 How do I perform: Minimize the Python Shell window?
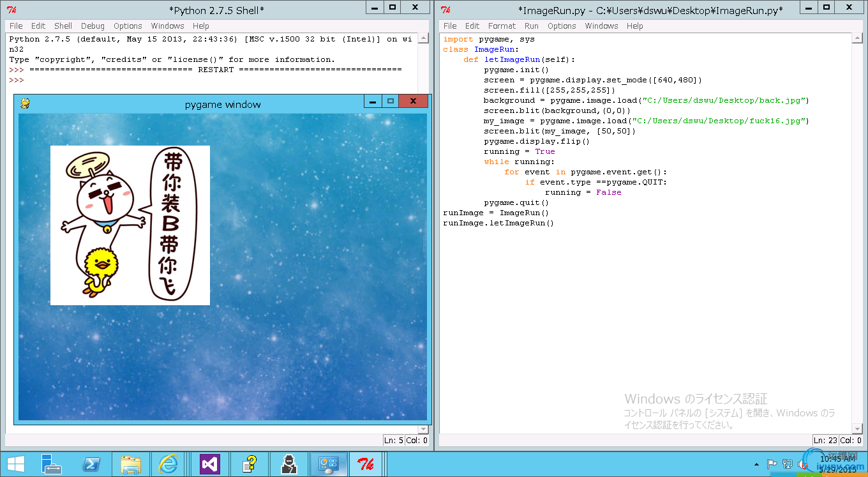[x=375, y=8]
